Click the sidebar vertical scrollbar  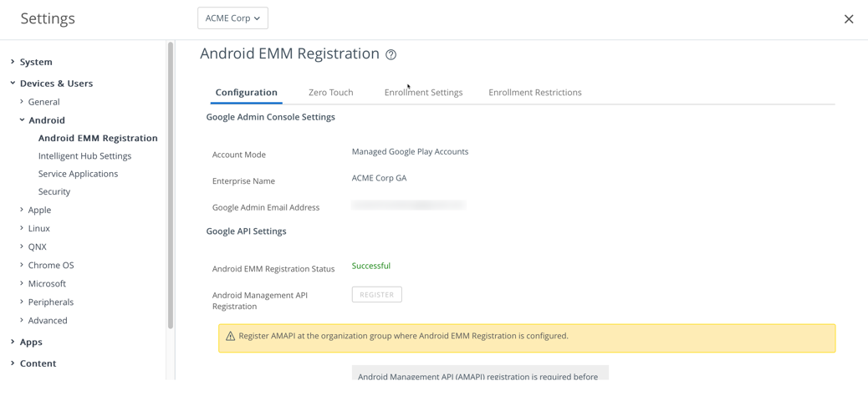click(171, 184)
